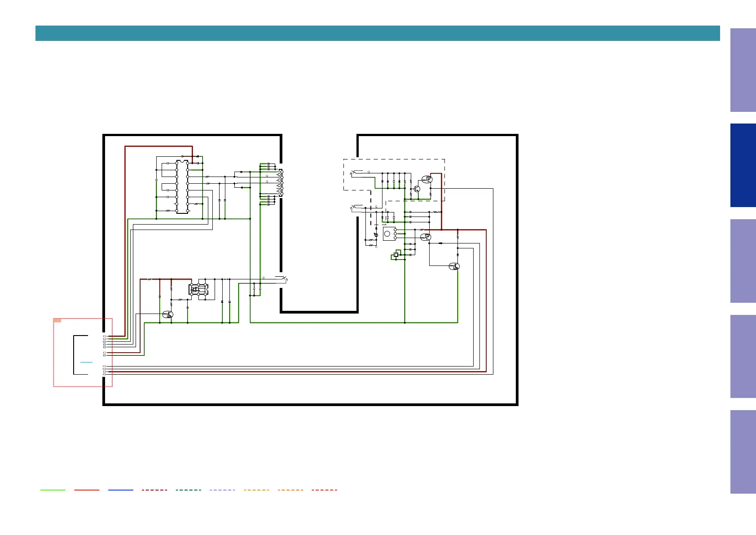
Task: Click the transistor symbol at far bottom-left of schematic
Action: pyautogui.click(x=167, y=314)
